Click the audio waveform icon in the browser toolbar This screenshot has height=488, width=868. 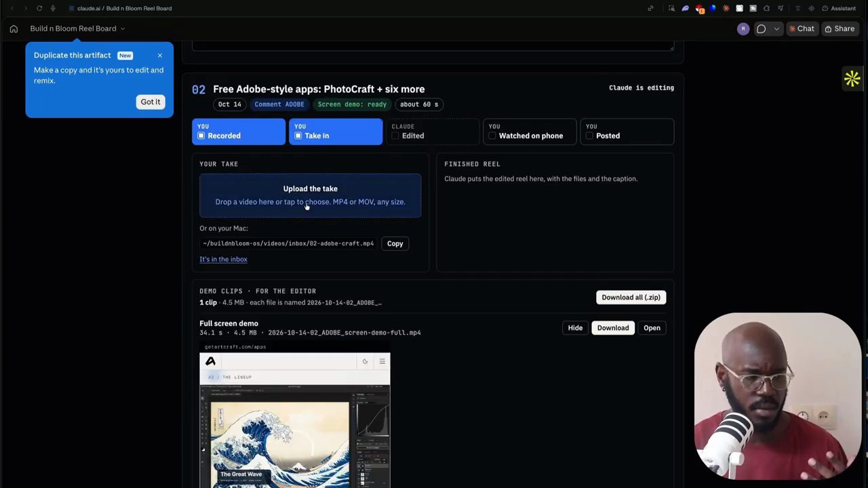click(811, 8)
